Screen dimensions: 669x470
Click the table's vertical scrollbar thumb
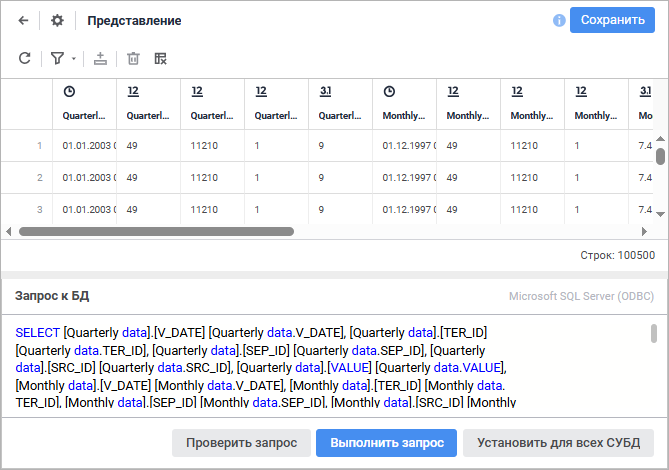(660, 156)
